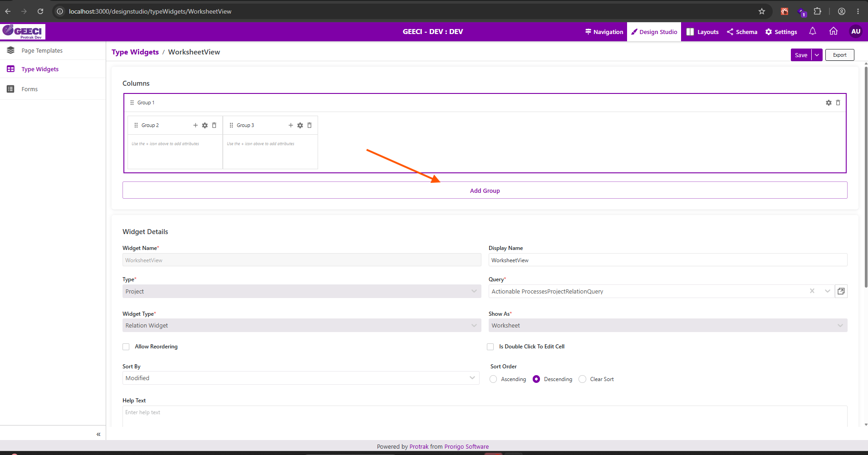Delete Group 1 with trash icon

pyautogui.click(x=838, y=103)
